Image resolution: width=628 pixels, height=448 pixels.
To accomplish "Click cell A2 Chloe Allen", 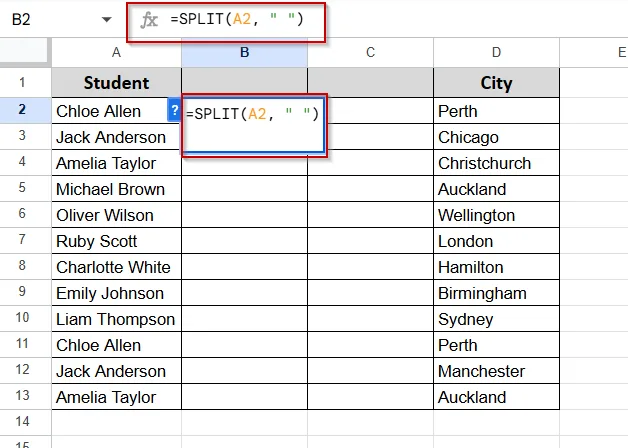I will [110, 111].
